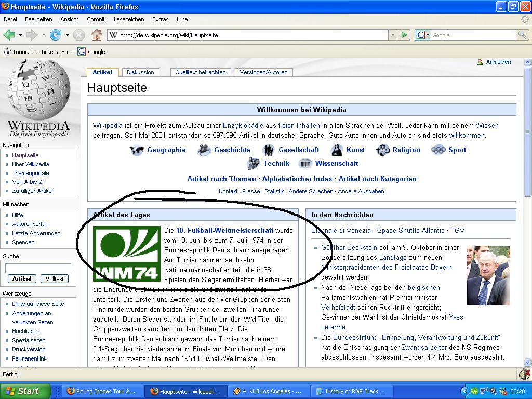Click the green Go arrow beside address bar
This screenshot has width=532, height=399.
pyautogui.click(x=404, y=35)
